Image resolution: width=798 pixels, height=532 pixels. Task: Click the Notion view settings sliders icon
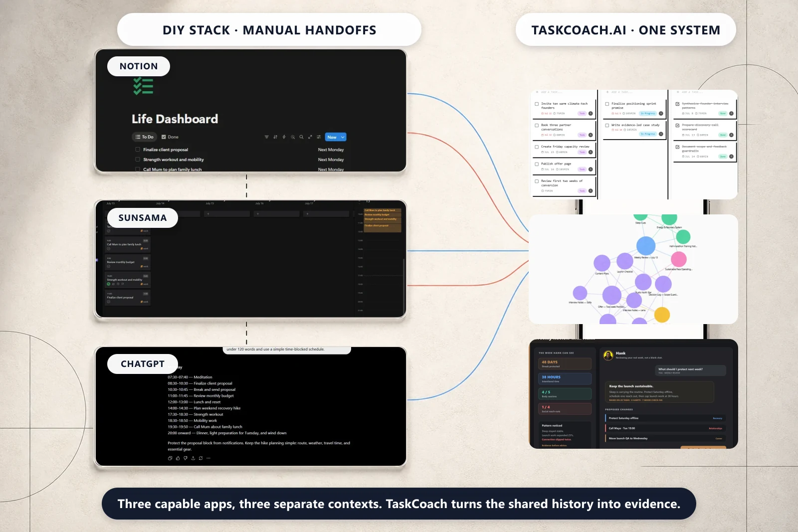click(x=319, y=137)
